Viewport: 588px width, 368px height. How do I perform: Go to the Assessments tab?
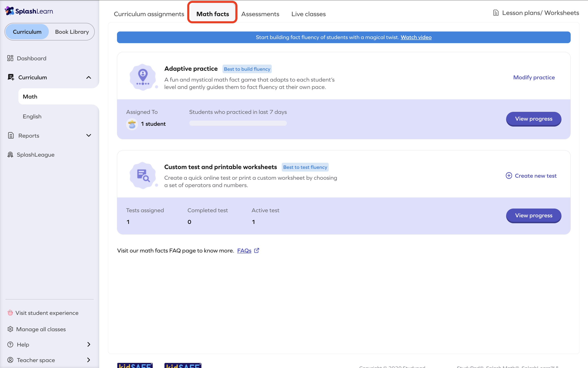click(260, 14)
